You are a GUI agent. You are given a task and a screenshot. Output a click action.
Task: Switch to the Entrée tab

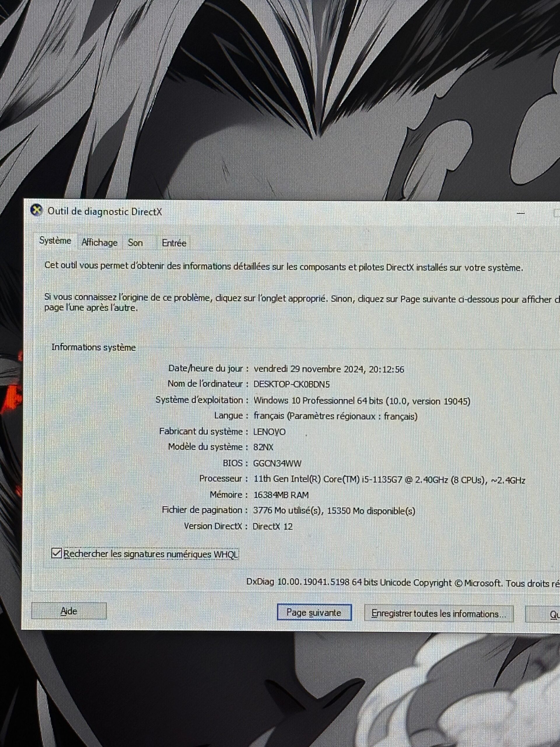pos(174,243)
